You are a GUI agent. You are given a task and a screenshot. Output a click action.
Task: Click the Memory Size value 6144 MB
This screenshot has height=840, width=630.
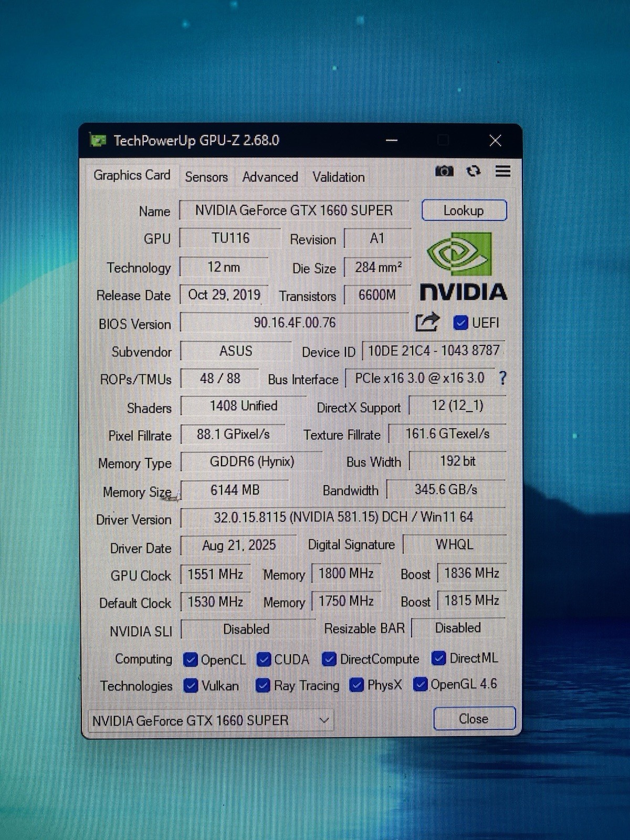click(235, 490)
